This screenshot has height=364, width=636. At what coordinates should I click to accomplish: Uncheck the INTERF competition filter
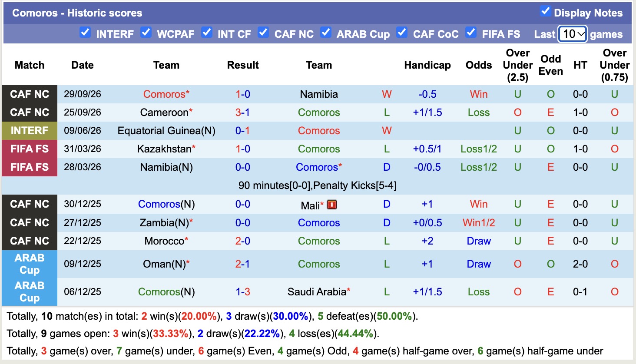(85, 33)
